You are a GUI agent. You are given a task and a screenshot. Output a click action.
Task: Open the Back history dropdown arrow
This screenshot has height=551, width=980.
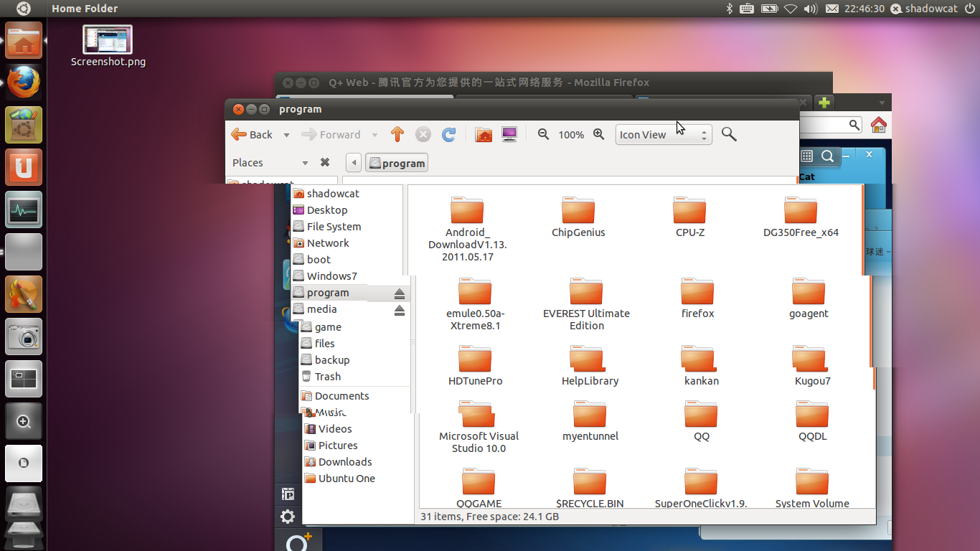[286, 135]
